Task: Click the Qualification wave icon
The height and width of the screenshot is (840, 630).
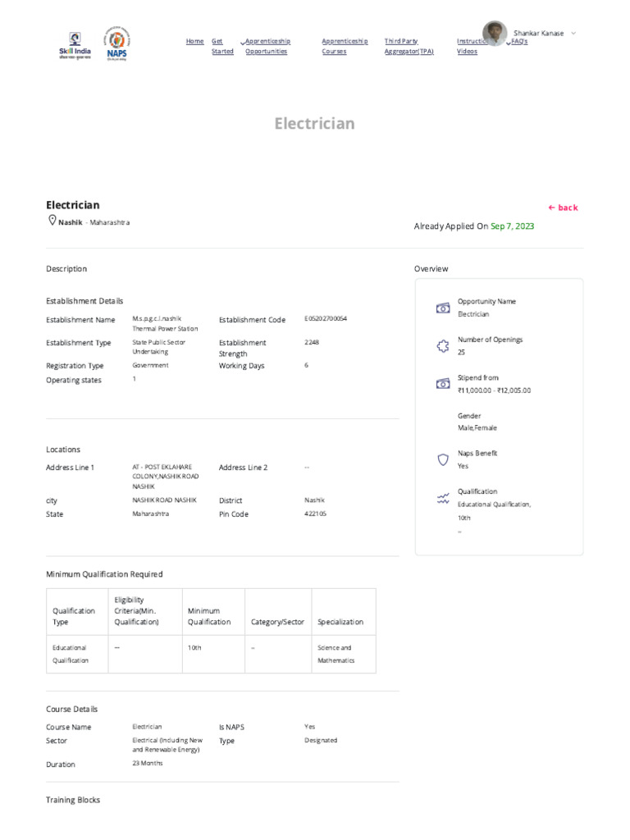Action: tap(443, 498)
